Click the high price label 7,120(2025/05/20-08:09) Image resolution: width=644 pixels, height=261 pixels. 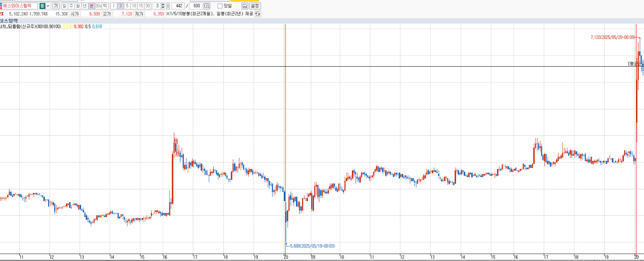coord(613,38)
